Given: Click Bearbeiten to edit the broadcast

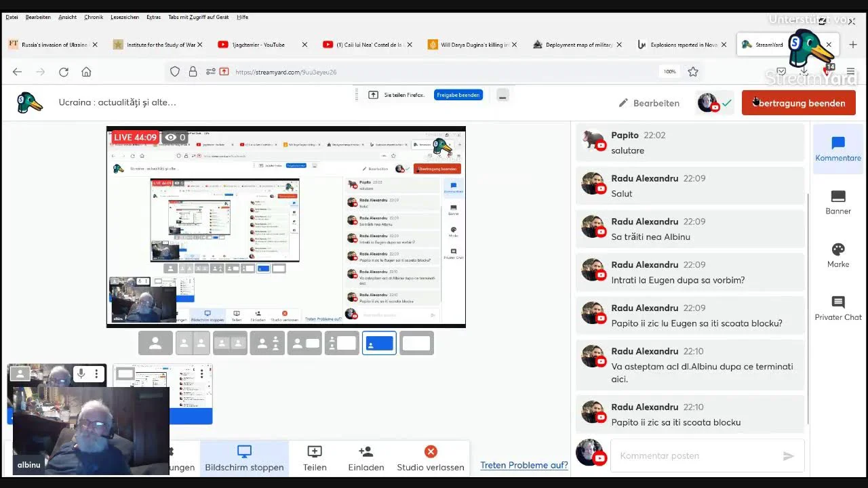Looking at the screenshot, I should coord(649,103).
